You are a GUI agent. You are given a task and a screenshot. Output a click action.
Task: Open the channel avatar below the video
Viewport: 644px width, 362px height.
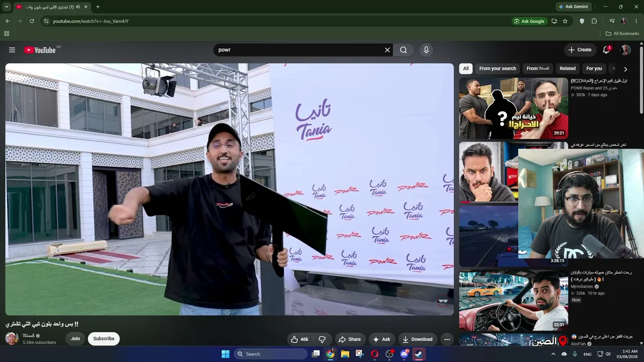point(12,339)
